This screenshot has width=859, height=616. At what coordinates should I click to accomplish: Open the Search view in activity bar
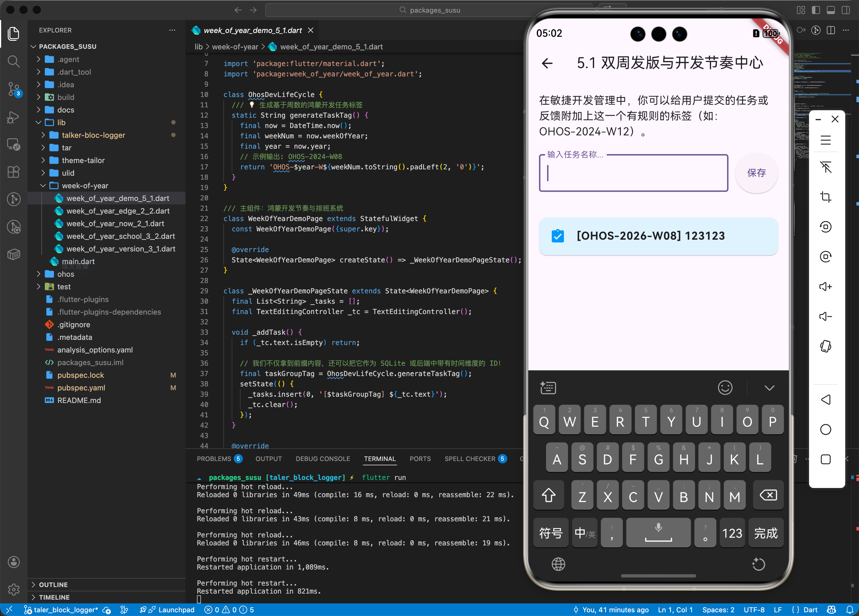click(13, 61)
